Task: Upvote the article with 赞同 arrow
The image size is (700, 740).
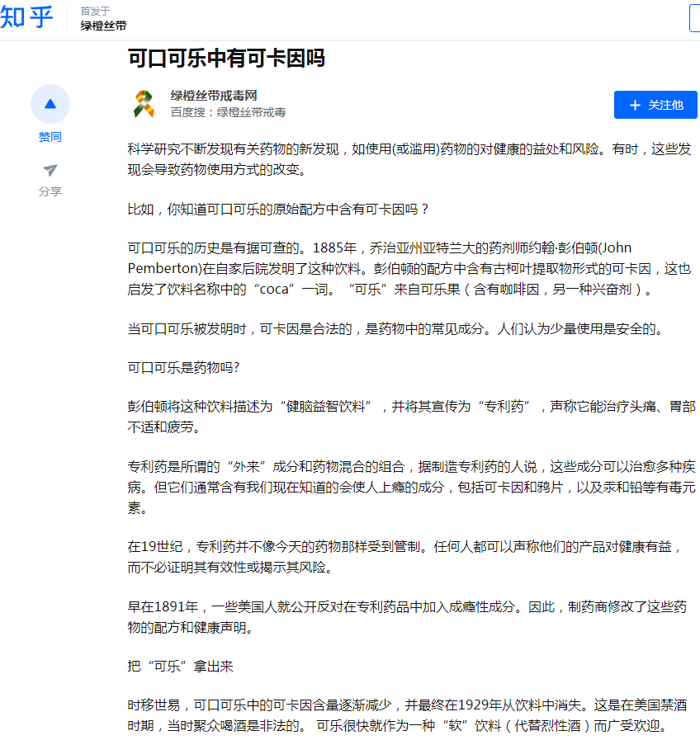Action: point(50,104)
